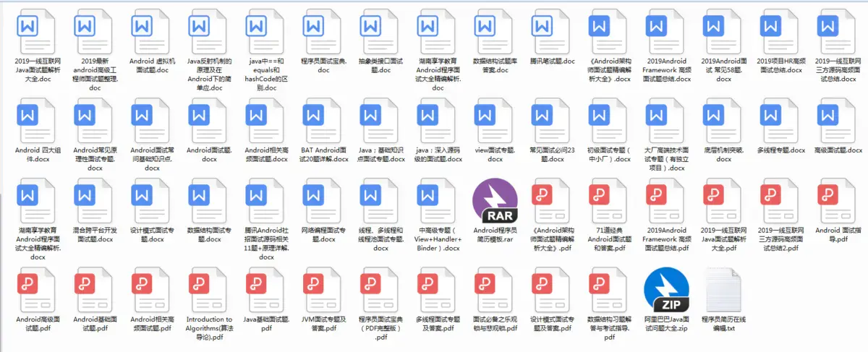Viewport: 868px width, 352px height.
Task: Click the 混合跨平台开发面试题.docx icon
Action: 95,202
